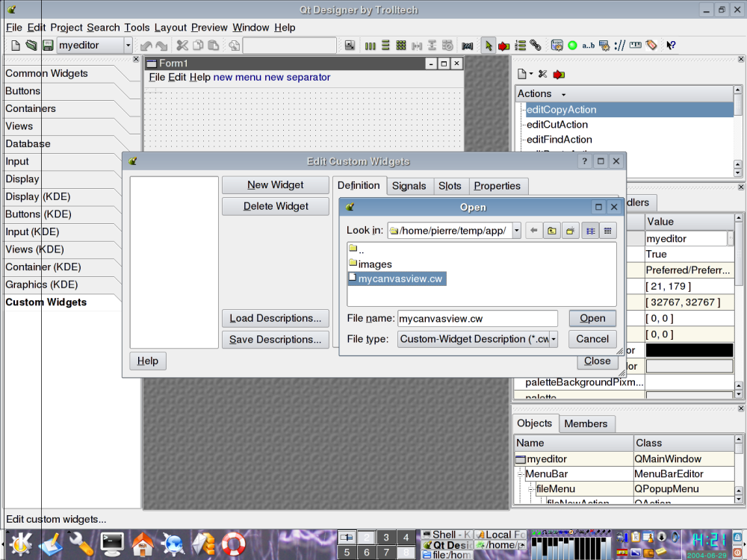The height and width of the screenshot is (560, 747).
Task: Click the What's This help icon
Action: (x=671, y=46)
